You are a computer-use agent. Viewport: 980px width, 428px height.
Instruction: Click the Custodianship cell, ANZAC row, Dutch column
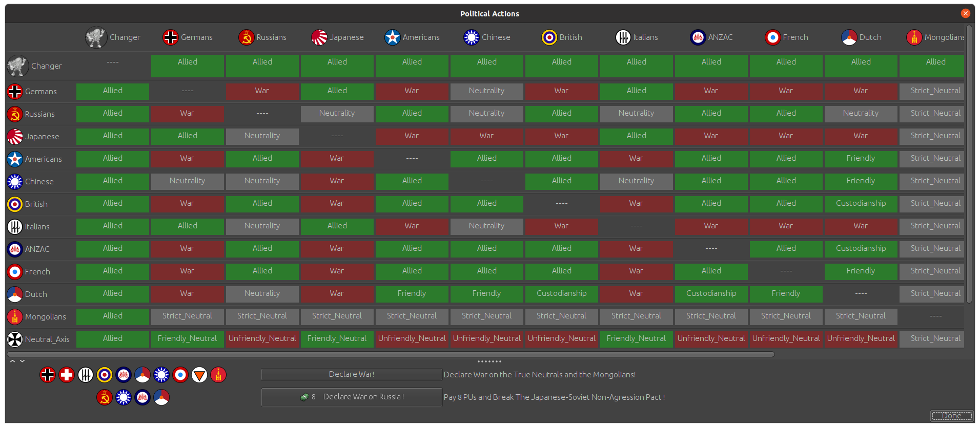click(861, 249)
